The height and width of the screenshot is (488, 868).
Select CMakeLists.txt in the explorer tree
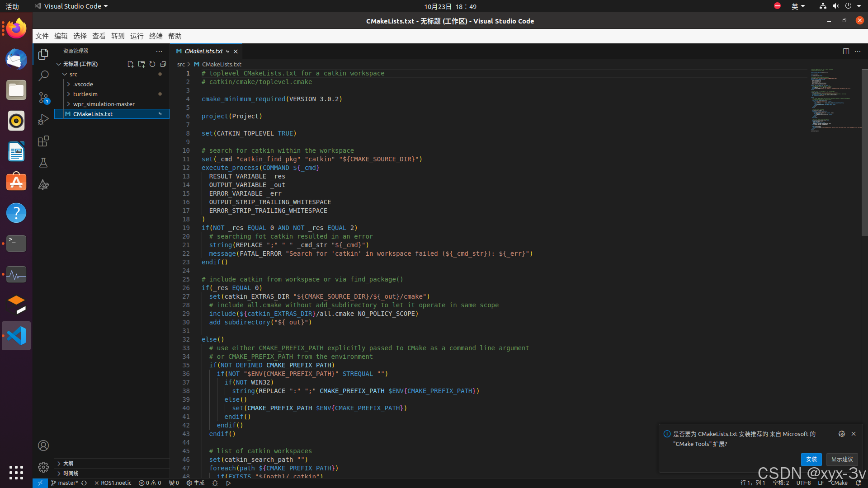tap(112, 114)
